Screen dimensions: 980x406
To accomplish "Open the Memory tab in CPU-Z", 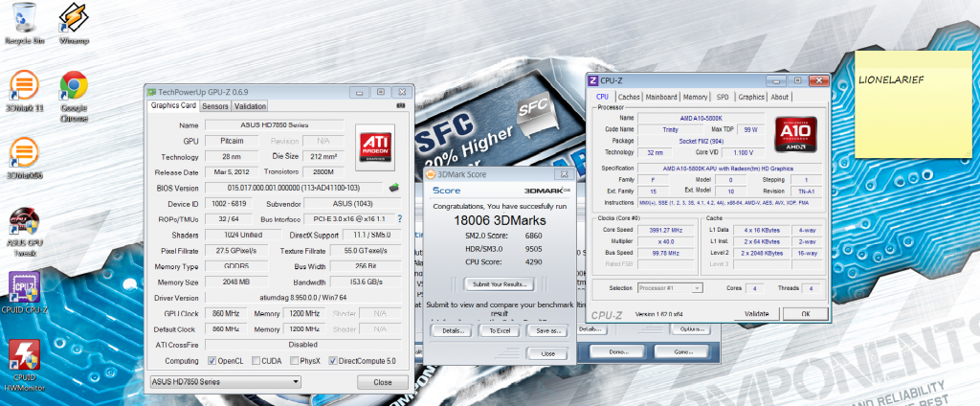I will pyautogui.click(x=695, y=97).
